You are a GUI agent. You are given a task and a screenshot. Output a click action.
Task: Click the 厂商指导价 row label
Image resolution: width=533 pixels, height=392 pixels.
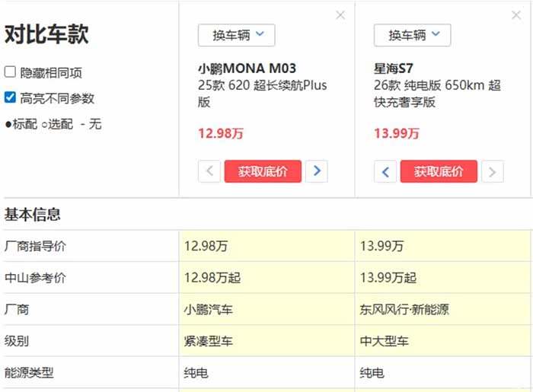(35, 246)
